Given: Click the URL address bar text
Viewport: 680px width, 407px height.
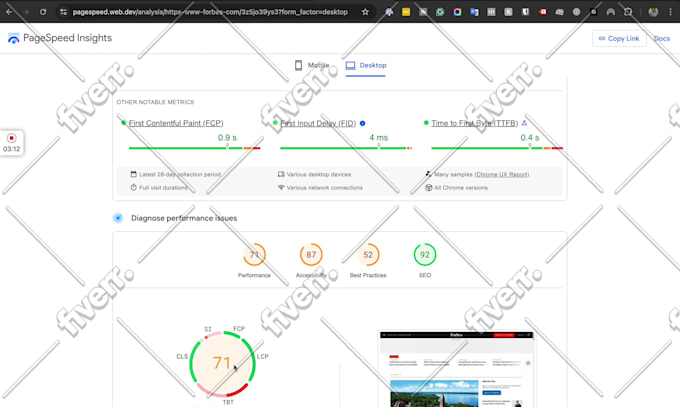Looking at the screenshot, I should [210, 12].
